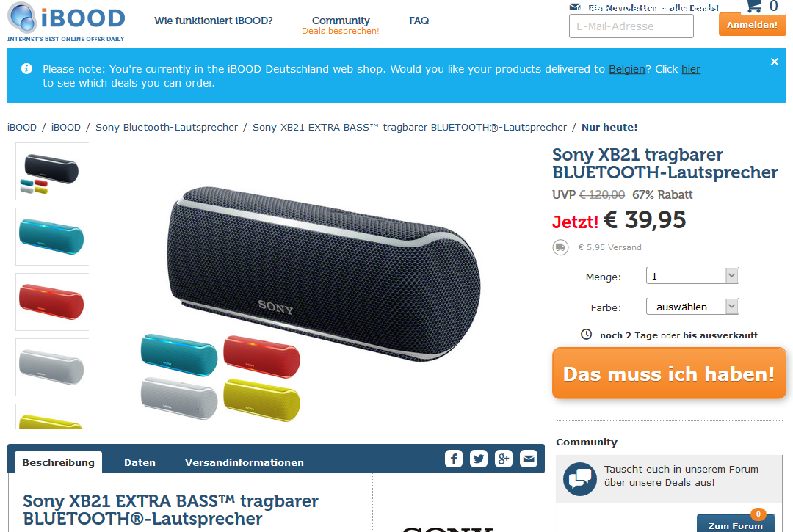
Task: Focus the E-Mail-Adresse input field
Action: 631,26
